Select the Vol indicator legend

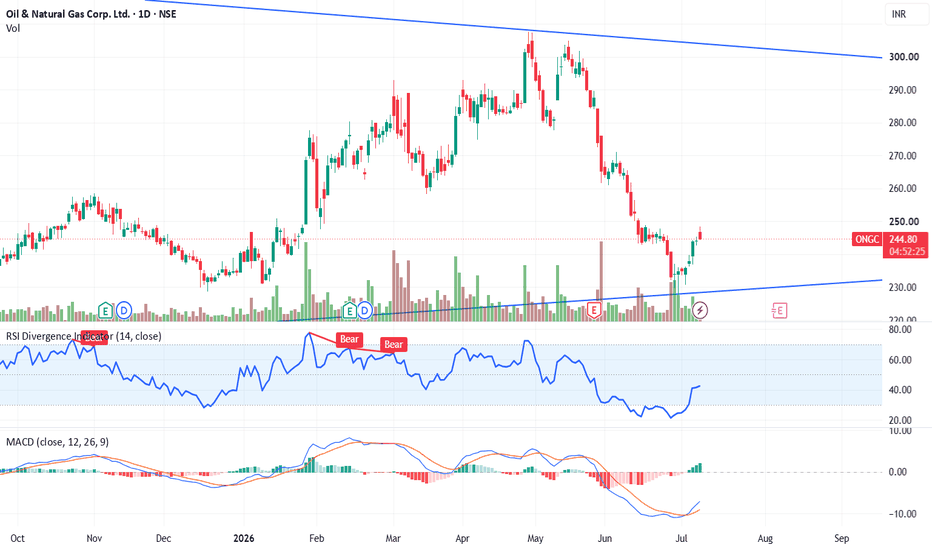click(13, 28)
